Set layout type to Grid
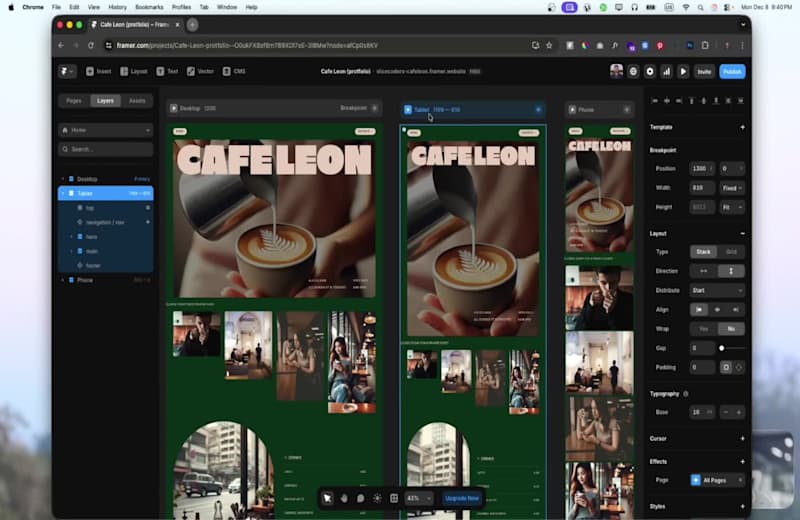Viewport: 800px width, 520px height. click(731, 252)
